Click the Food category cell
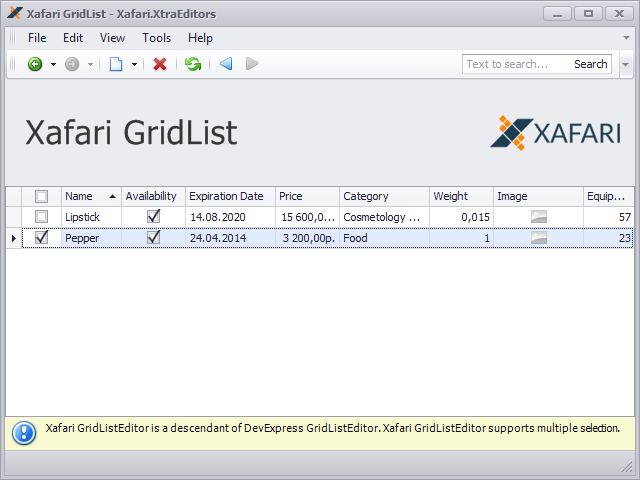Image resolution: width=640 pixels, height=480 pixels. pyautogui.click(x=384, y=238)
